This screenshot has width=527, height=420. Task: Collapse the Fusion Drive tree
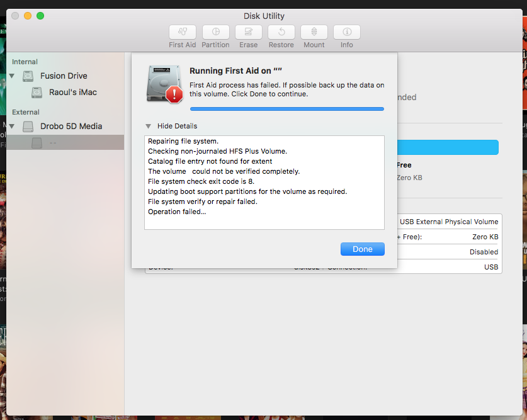click(x=11, y=76)
